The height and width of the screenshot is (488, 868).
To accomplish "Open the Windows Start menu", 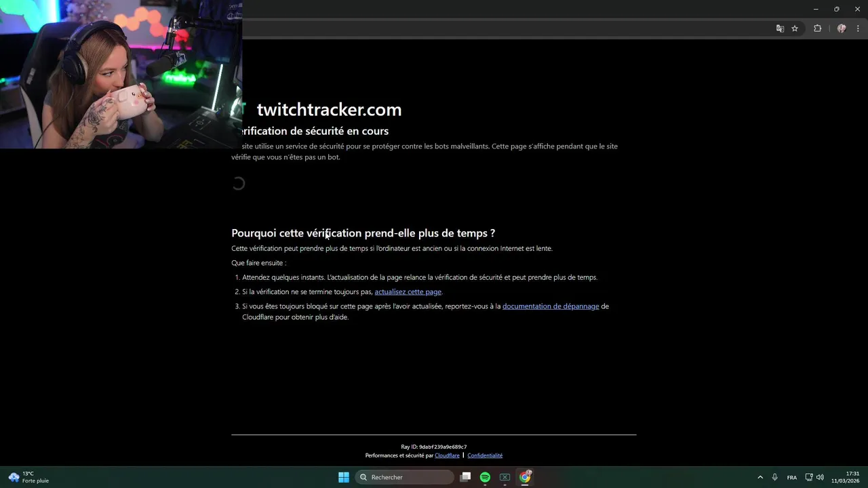I will pyautogui.click(x=344, y=477).
